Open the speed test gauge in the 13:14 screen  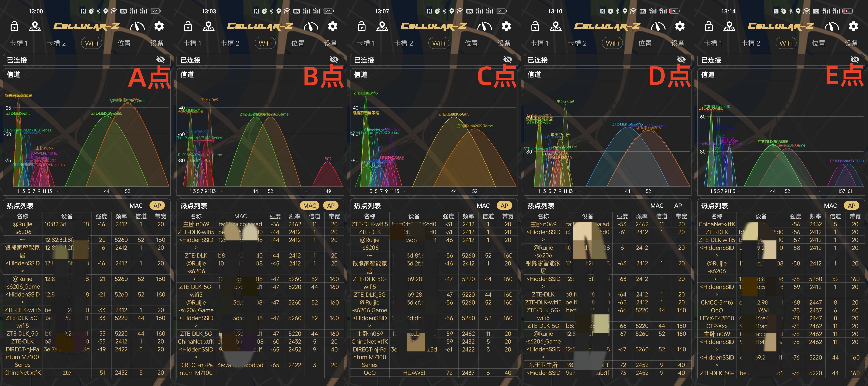click(x=831, y=26)
